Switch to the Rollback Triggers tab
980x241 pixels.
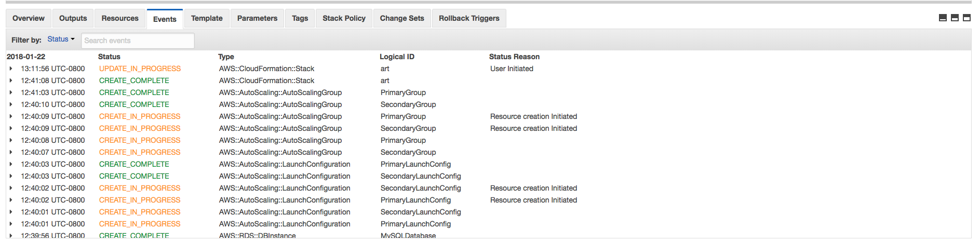click(x=469, y=18)
